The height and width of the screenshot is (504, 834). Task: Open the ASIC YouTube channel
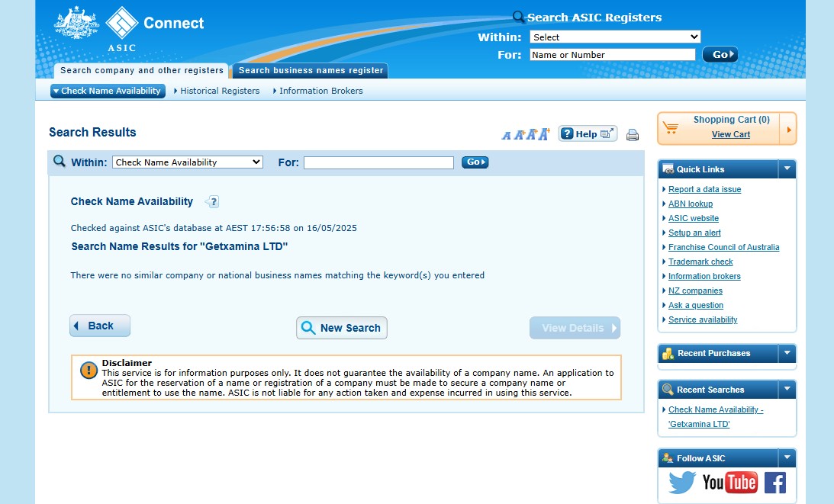point(729,483)
